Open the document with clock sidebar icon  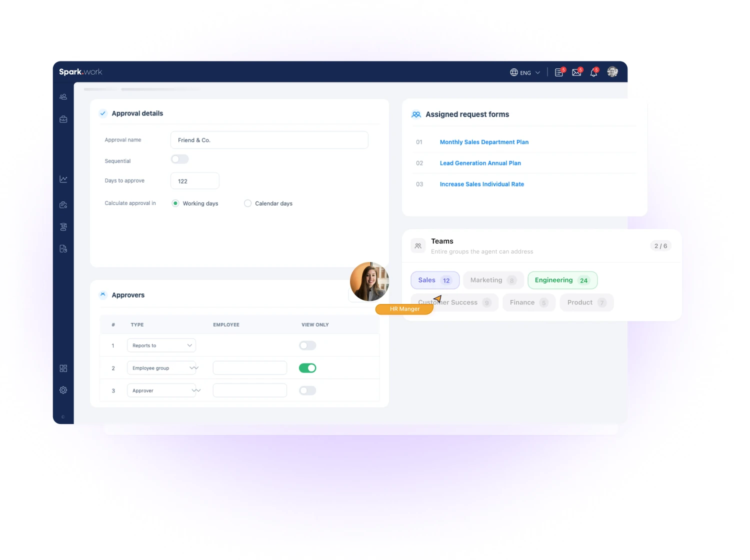click(x=63, y=249)
